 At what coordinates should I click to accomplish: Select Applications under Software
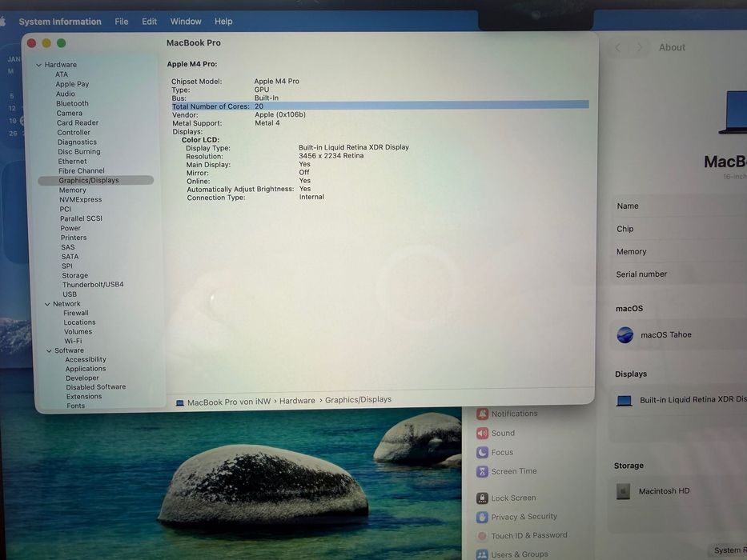pos(86,369)
